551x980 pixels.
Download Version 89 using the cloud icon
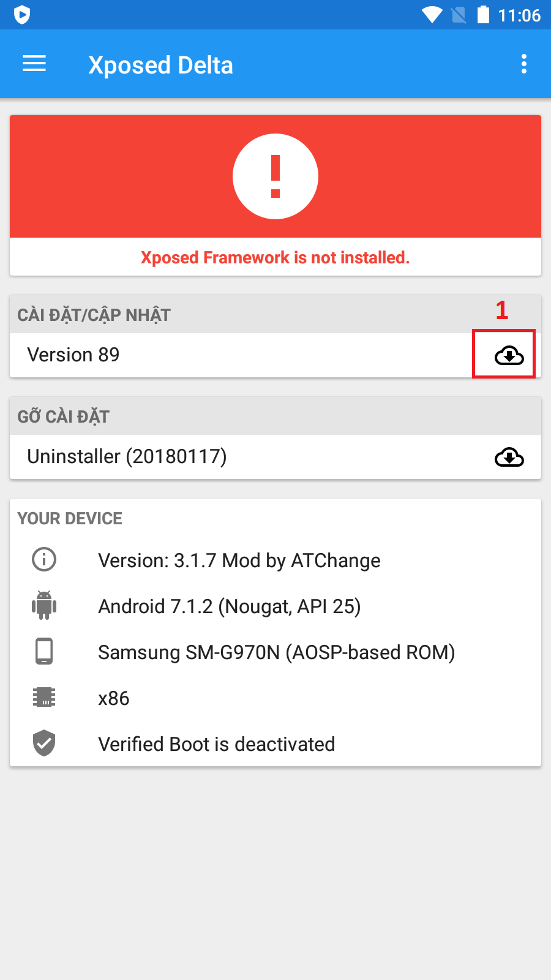[509, 355]
